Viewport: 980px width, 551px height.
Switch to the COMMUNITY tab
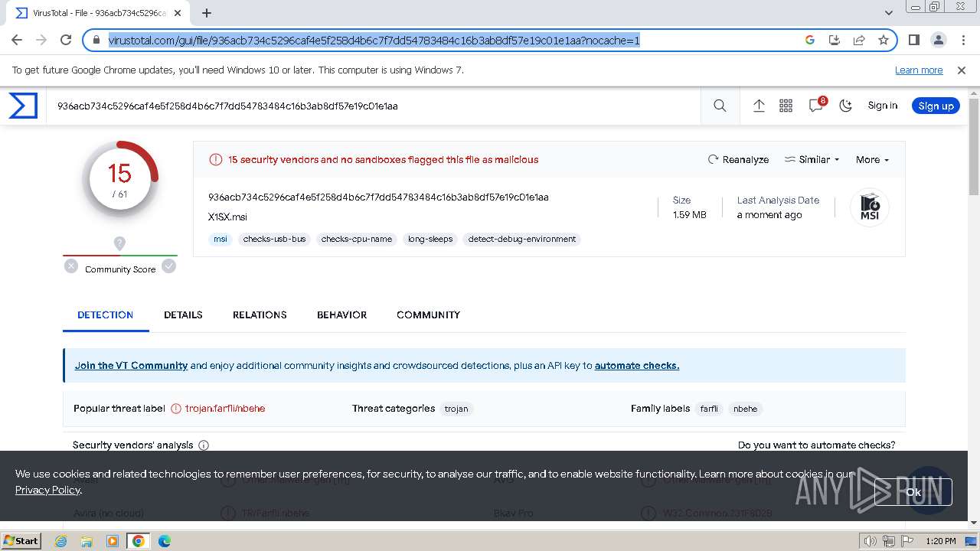coord(428,315)
